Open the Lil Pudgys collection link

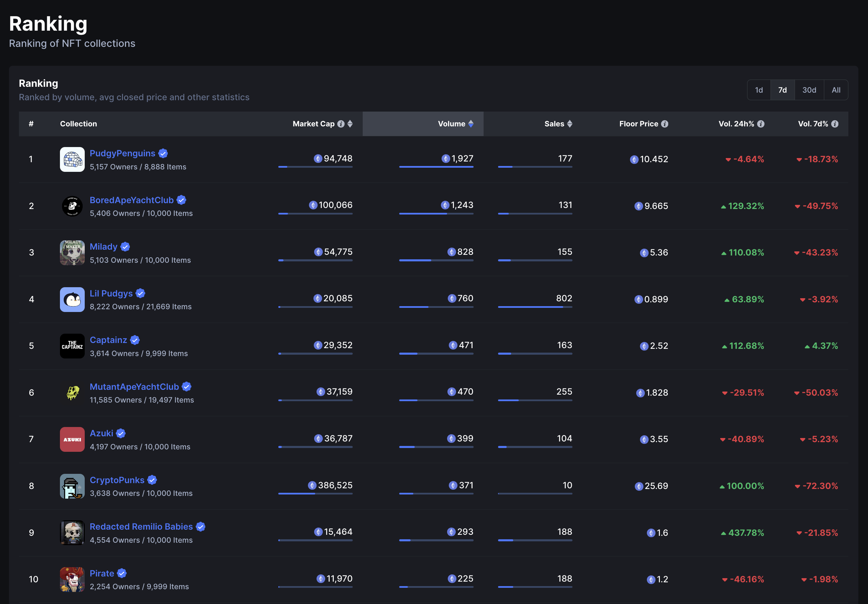pyautogui.click(x=111, y=293)
